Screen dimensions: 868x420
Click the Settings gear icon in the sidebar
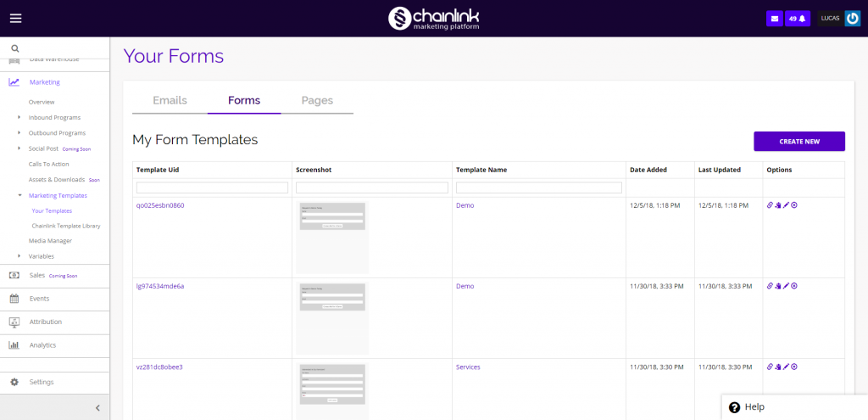coord(14,382)
